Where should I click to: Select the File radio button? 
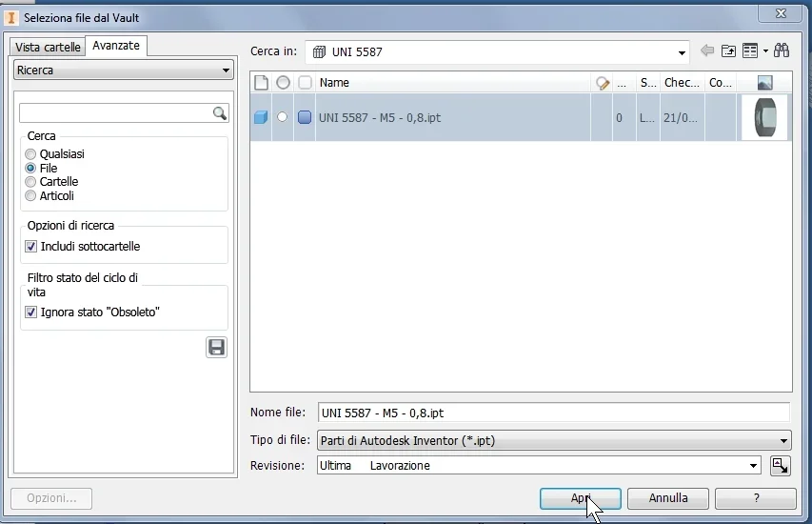[30, 168]
